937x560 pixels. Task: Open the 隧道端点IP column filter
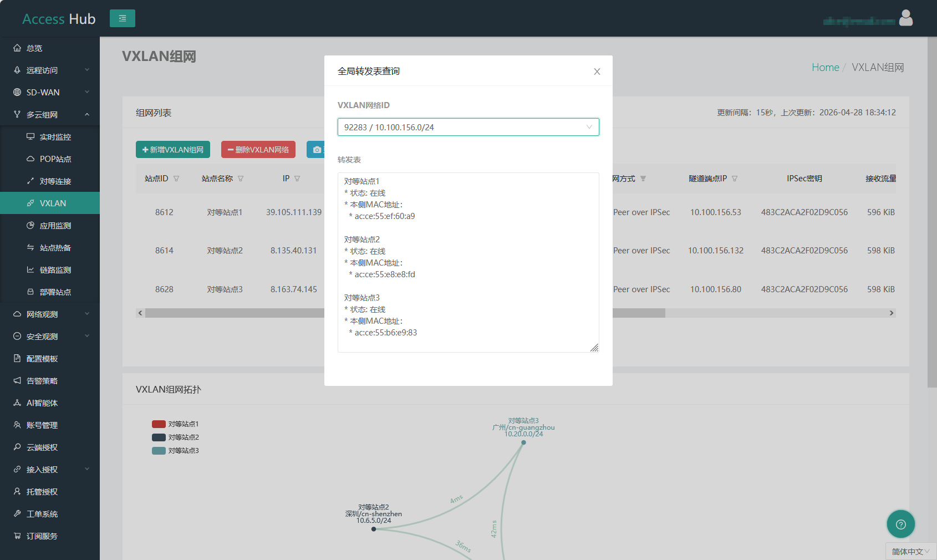click(735, 179)
